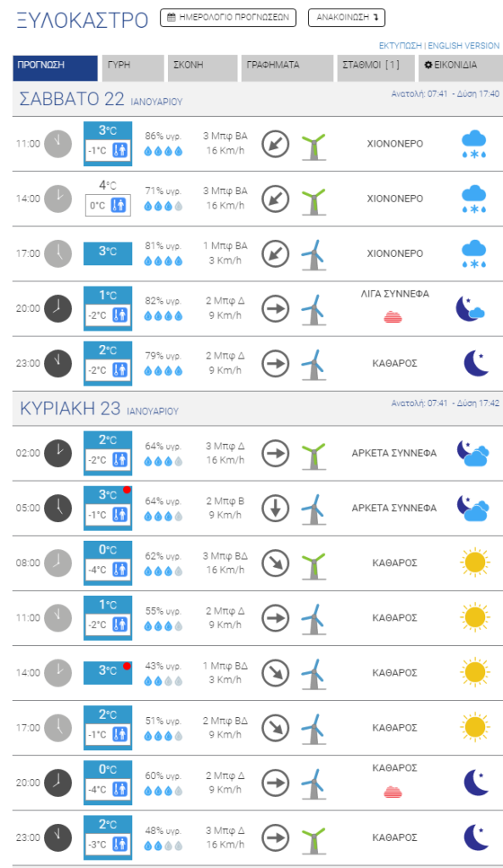
Task: Click the sun icon for Sunday 08:00
Action: pos(475,563)
